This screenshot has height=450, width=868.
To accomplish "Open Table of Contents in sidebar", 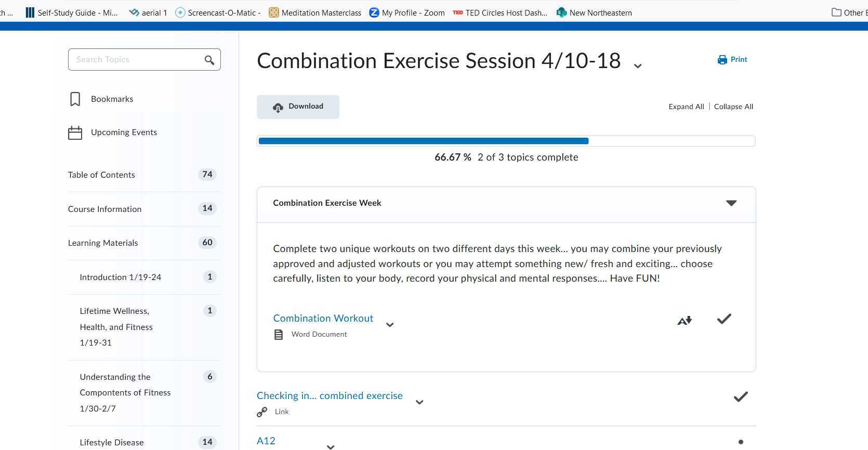I will 101,175.
